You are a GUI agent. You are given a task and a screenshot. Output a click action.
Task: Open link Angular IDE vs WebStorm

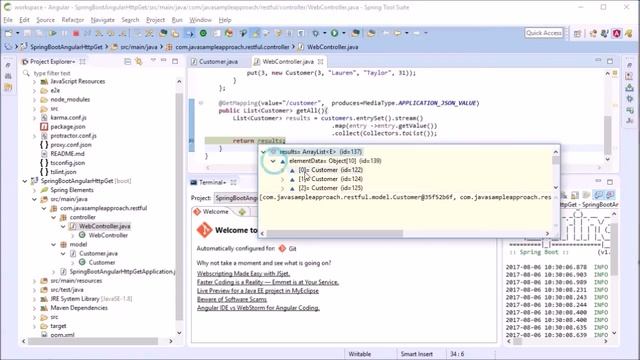[x=258, y=308]
